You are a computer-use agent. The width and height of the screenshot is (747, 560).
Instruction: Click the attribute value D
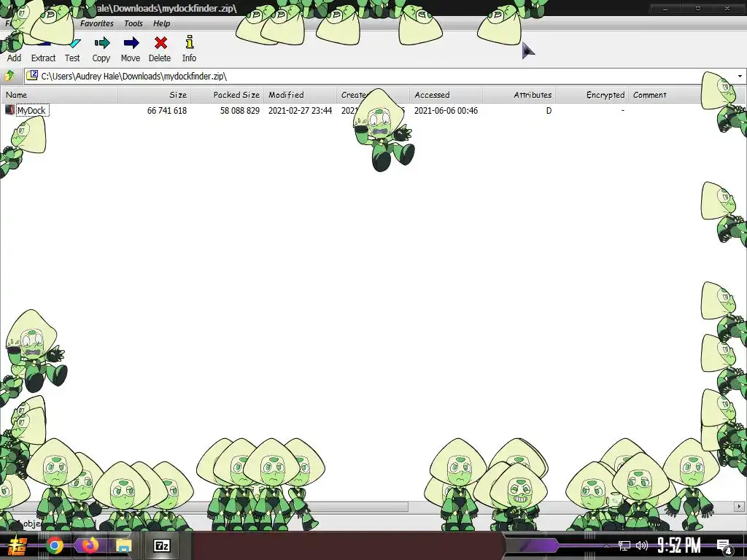click(549, 111)
